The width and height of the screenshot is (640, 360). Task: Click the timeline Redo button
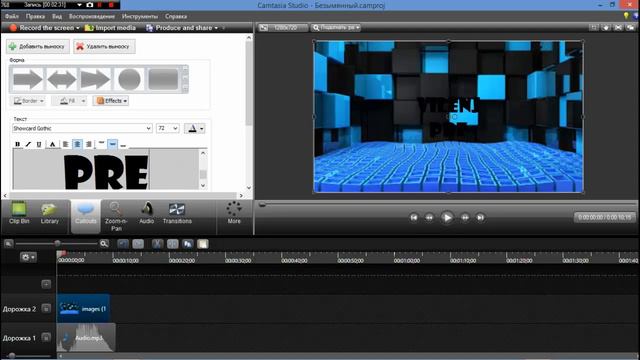pyautogui.click(x=138, y=244)
